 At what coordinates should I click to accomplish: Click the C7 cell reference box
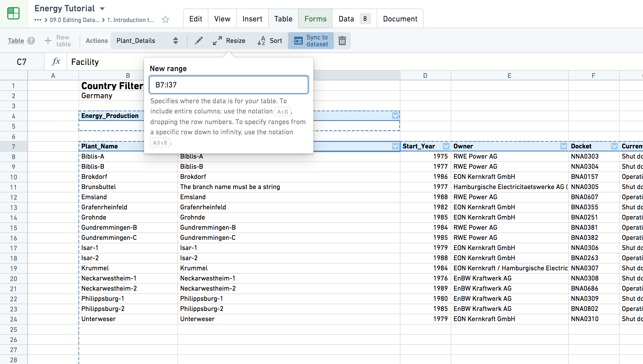pos(22,62)
